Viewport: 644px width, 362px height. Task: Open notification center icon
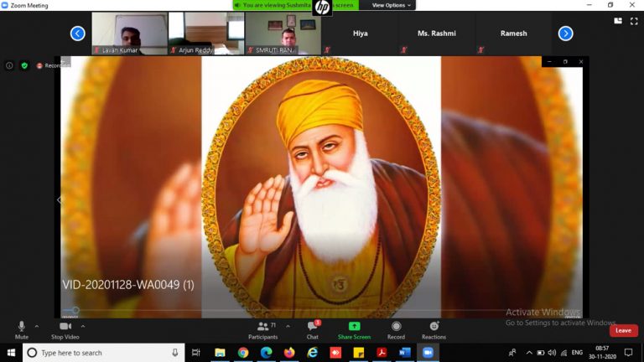pos(628,353)
